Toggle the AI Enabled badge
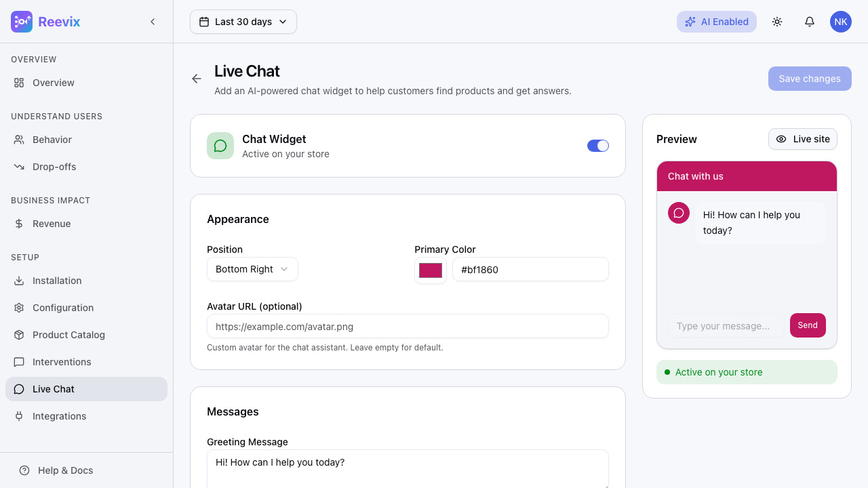Screen dimensions: 868x488 point(717,22)
